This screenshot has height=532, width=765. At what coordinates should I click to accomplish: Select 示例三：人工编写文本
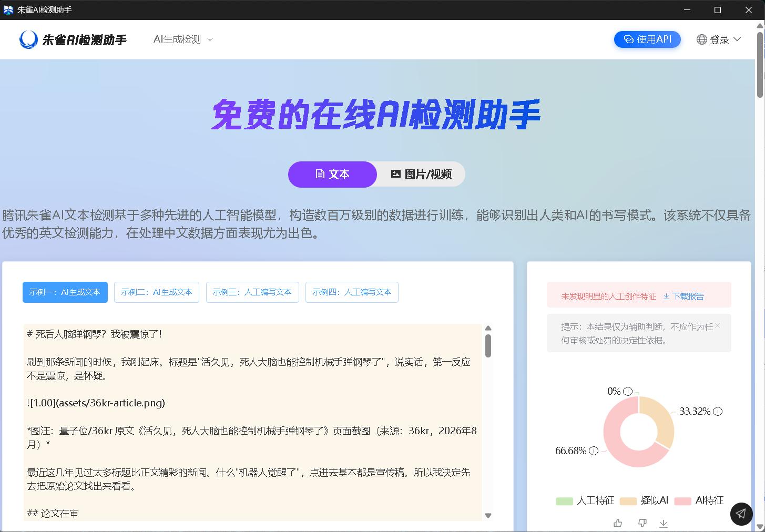click(x=252, y=292)
